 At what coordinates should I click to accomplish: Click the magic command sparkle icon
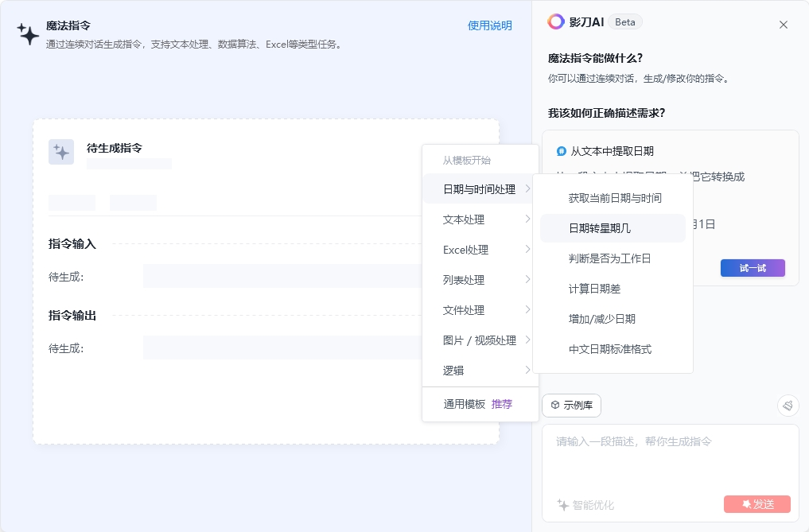(x=28, y=33)
